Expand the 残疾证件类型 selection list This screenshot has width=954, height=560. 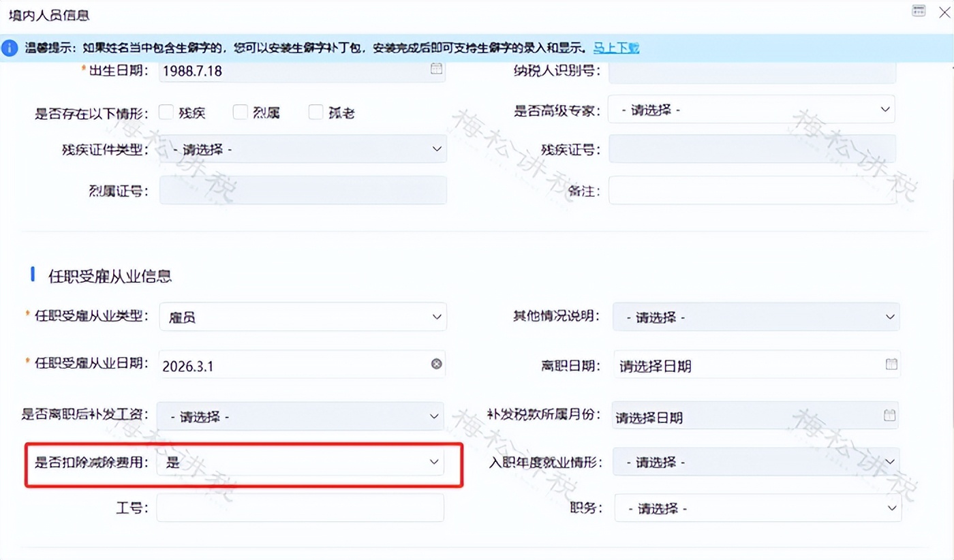click(303, 149)
